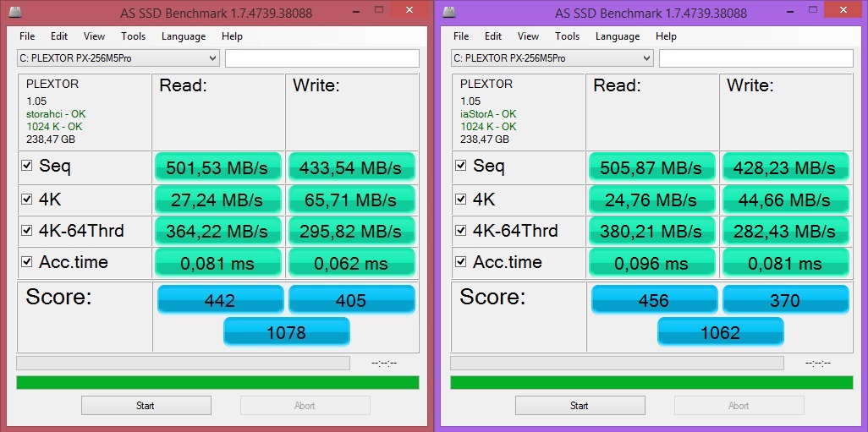The width and height of the screenshot is (868, 432).
Task: Click the 44,66 MB/s 4K write result
Action: coord(786,200)
